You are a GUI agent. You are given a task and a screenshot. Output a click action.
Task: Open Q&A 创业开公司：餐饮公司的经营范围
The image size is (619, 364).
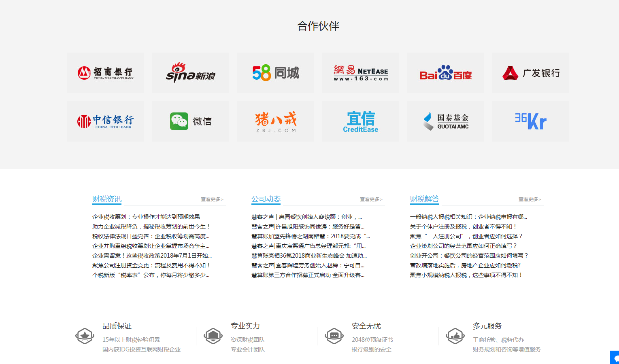(470, 256)
